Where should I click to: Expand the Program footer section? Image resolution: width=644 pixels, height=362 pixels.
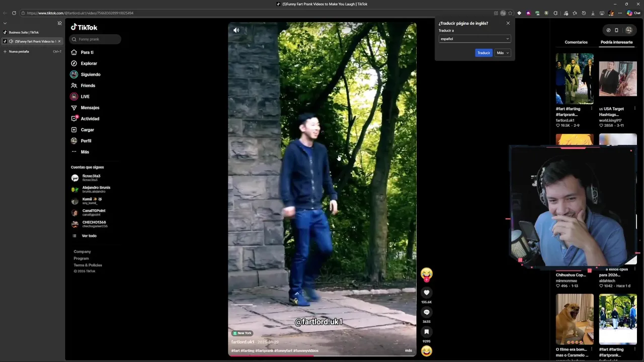click(x=81, y=258)
